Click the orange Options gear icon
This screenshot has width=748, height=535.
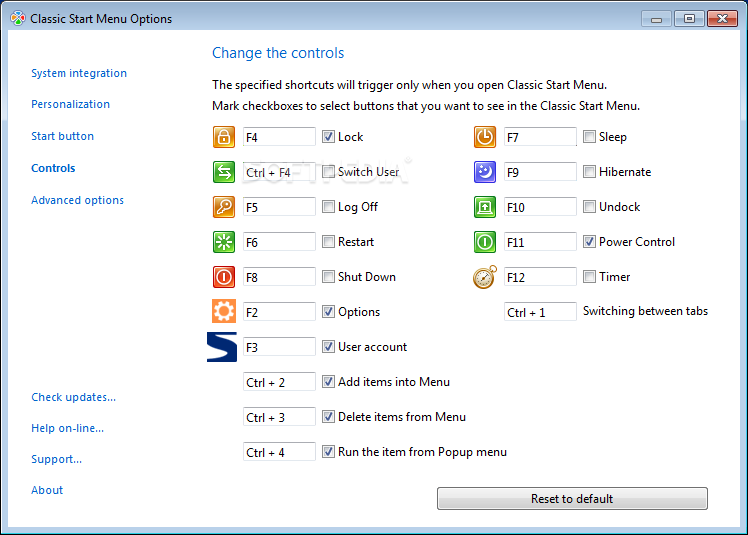224,312
